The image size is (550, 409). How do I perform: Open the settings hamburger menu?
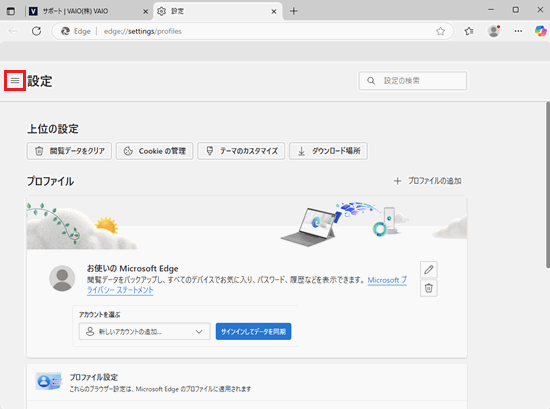click(15, 81)
